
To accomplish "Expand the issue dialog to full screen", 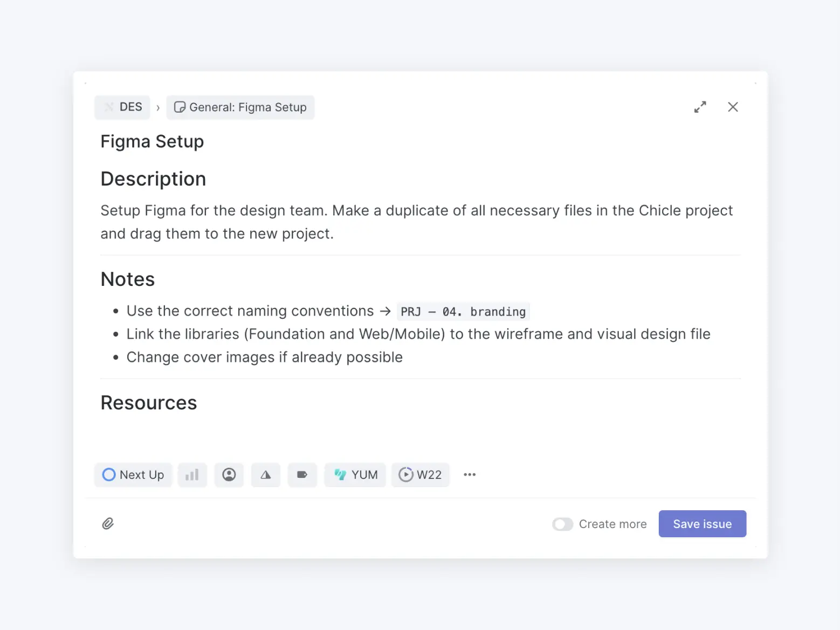I will coord(700,107).
